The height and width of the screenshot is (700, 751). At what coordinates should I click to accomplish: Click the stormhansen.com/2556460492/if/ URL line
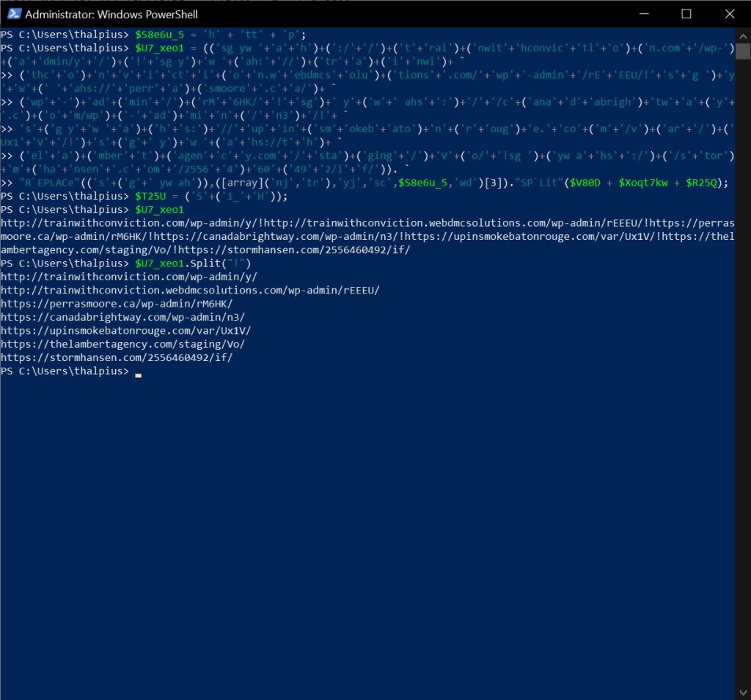click(117, 357)
